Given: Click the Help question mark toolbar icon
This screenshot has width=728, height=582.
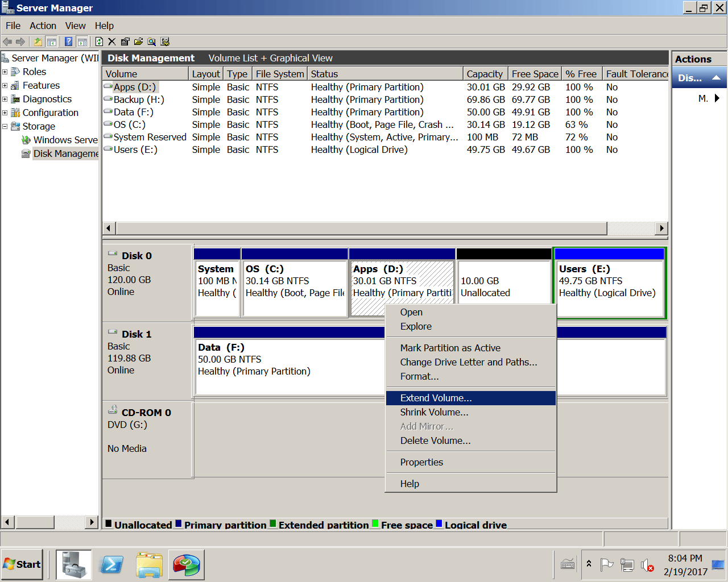Looking at the screenshot, I should click(69, 41).
